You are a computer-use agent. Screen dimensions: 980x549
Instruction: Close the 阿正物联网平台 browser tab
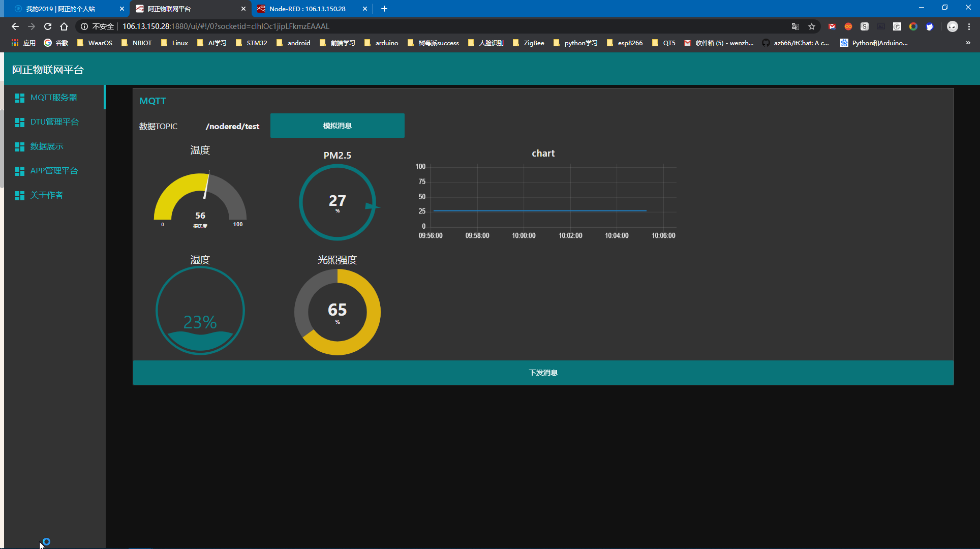pyautogui.click(x=243, y=9)
